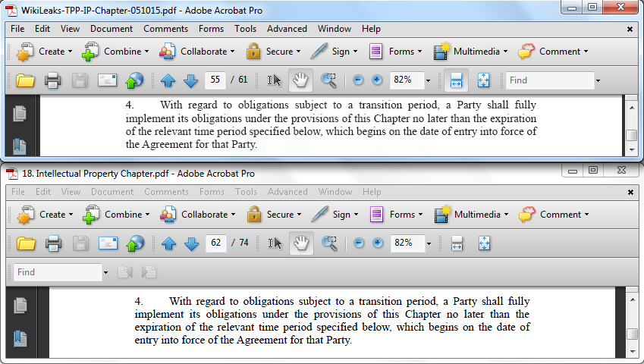The image size is (644, 364).
Task: Click the Combine toolbar button in the Intellectual Property window
Action: pyautogui.click(x=116, y=215)
